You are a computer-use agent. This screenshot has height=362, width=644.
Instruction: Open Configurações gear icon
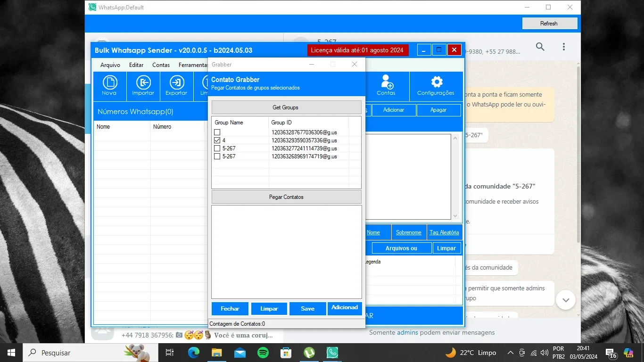point(437,82)
